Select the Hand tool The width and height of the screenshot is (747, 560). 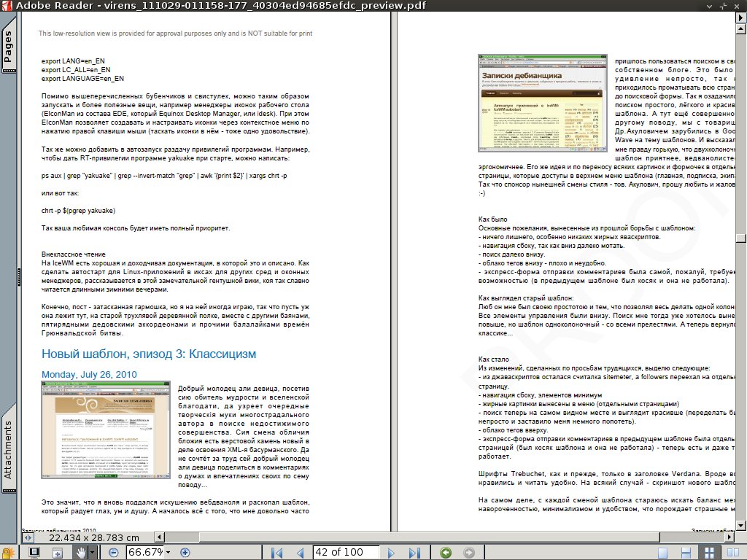click(80, 553)
